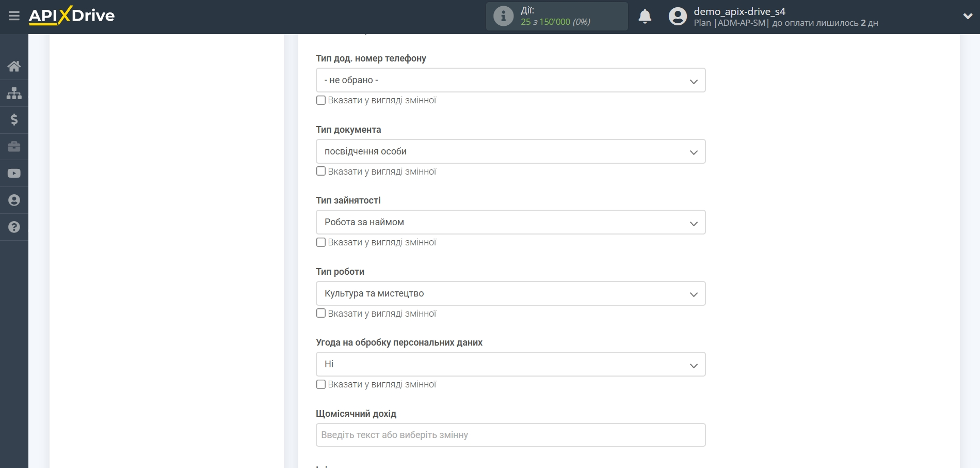
Task: Click the actions info icon
Action: (x=503, y=17)
